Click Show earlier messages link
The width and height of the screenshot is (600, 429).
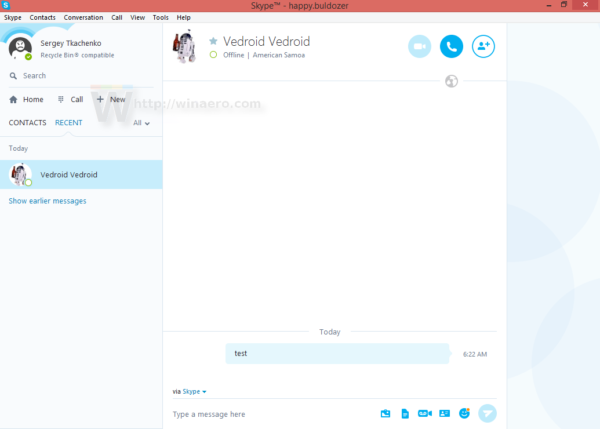(x=47, y=201)
